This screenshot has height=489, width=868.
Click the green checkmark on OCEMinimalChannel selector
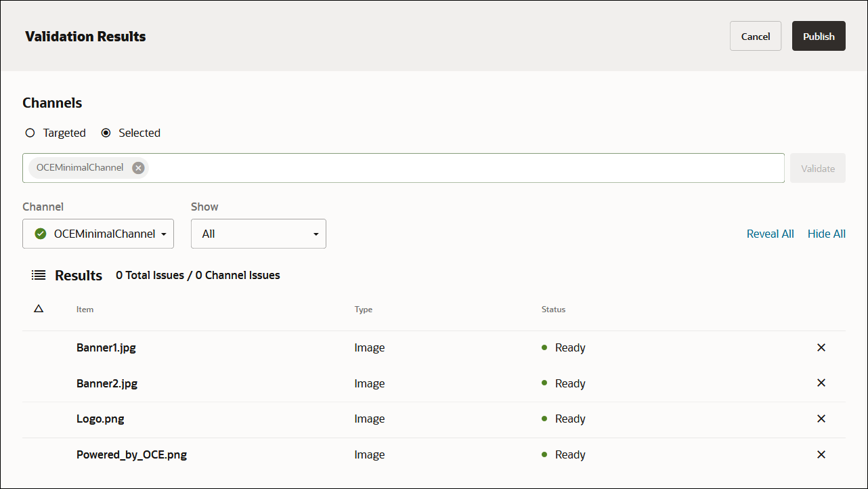coord(41,233)
